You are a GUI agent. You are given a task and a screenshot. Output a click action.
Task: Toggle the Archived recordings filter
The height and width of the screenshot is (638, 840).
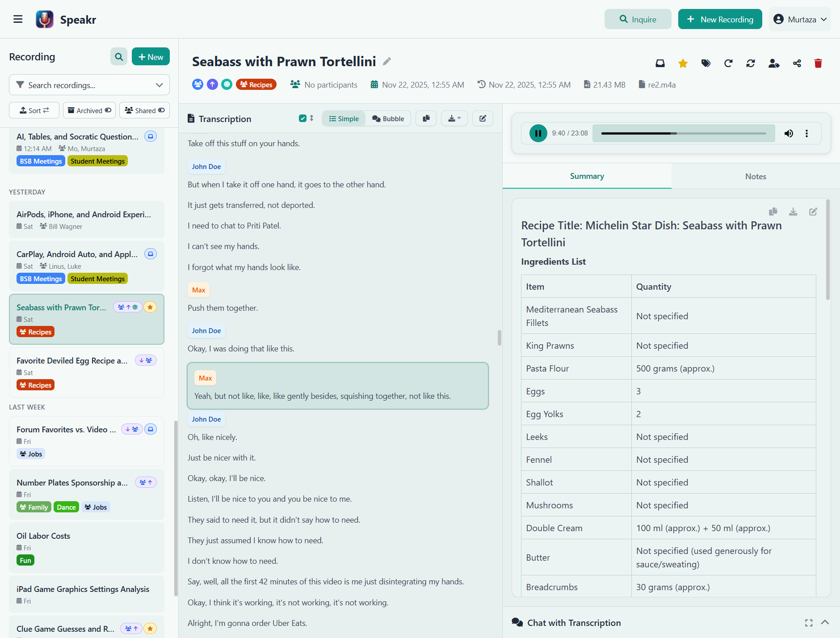click(89, 110)
